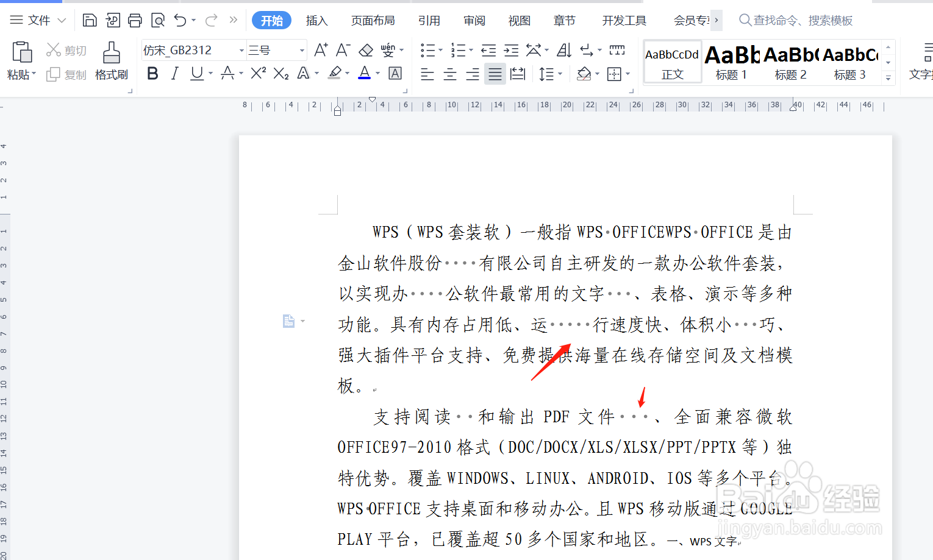
Task: Apply numbered list formatting
Action: (458, 50)
